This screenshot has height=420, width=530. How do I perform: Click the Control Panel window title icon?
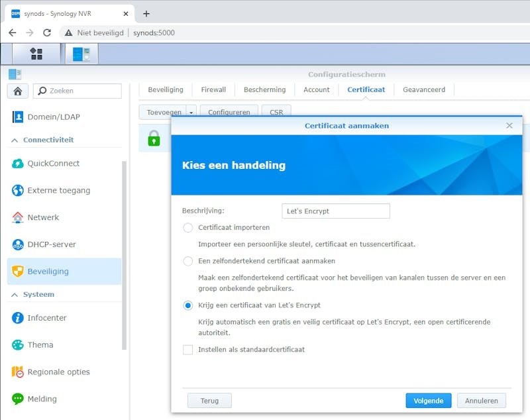point(15,74)
